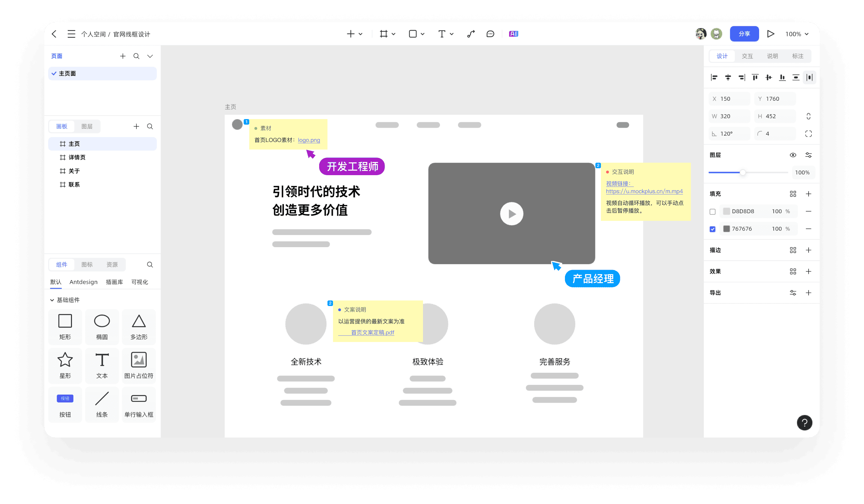Select the connector line tool
The width and height of the screenshot is (864, 504).
[471, 34]
